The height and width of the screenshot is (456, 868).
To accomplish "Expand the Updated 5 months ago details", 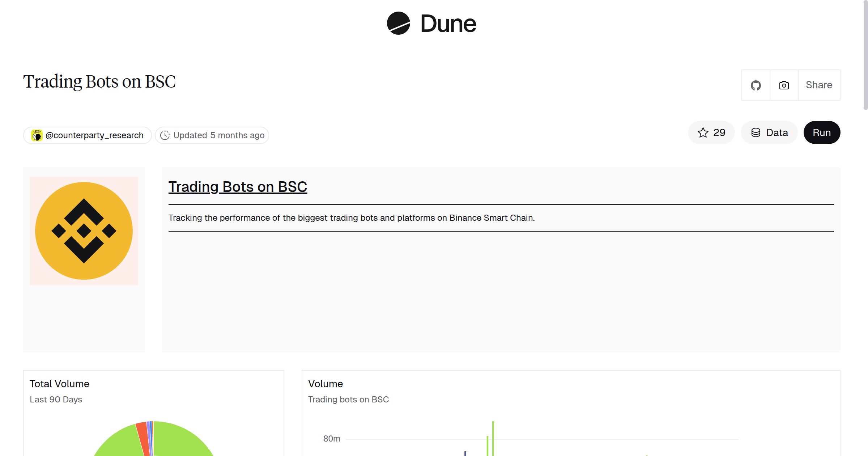I will [x=212, y=135].
